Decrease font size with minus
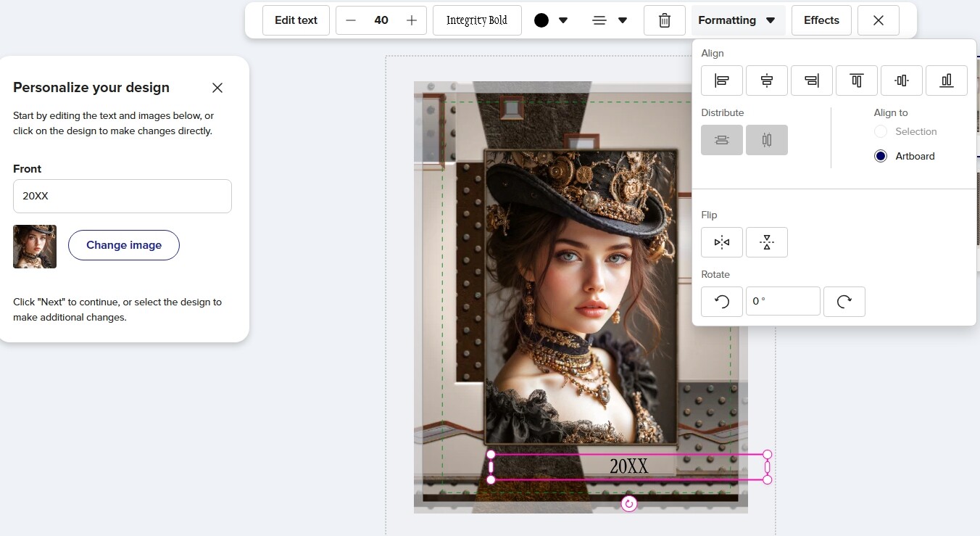 click(x=351, y=20)
